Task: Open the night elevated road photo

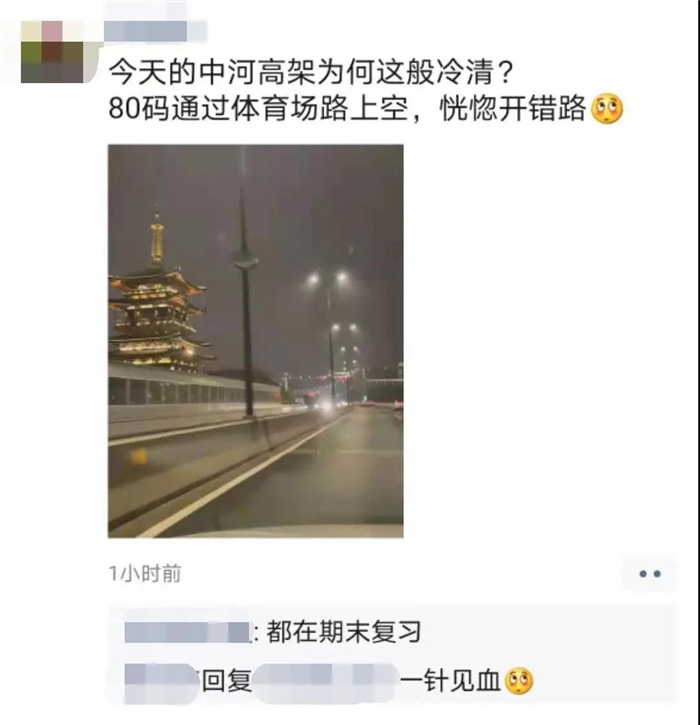Action: click(x=256, y=341)
